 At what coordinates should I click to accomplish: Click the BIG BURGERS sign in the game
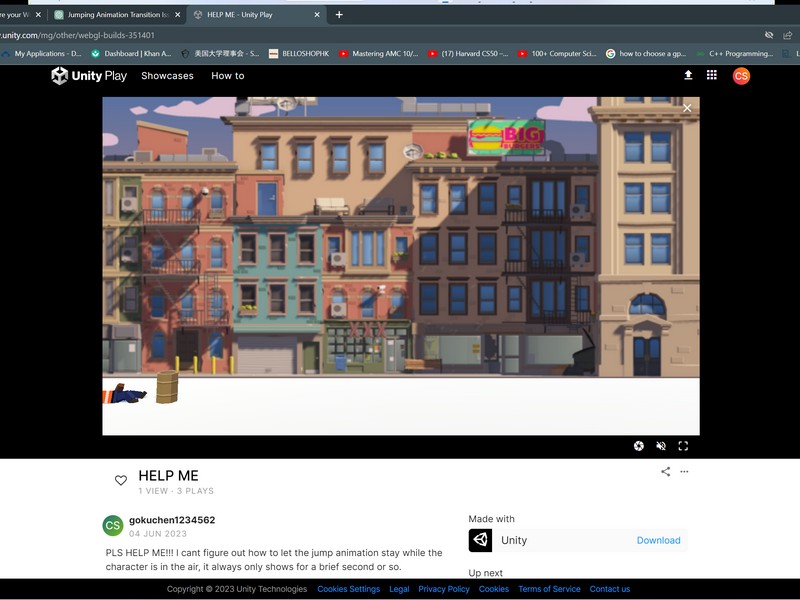(506, 137)
